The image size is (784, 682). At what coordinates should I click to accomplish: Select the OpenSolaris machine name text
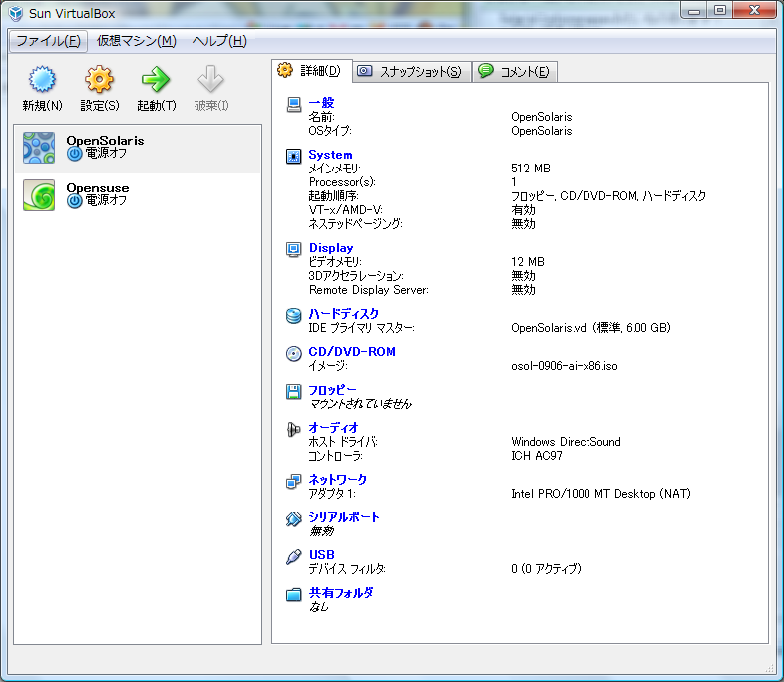[x=105, y=141]
